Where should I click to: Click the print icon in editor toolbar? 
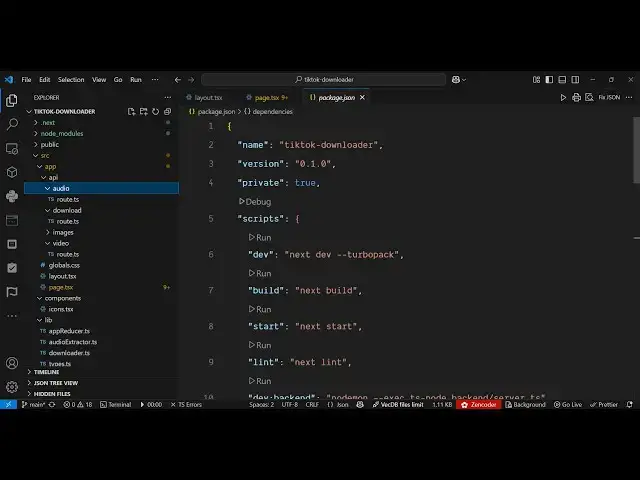coord(576,97)
